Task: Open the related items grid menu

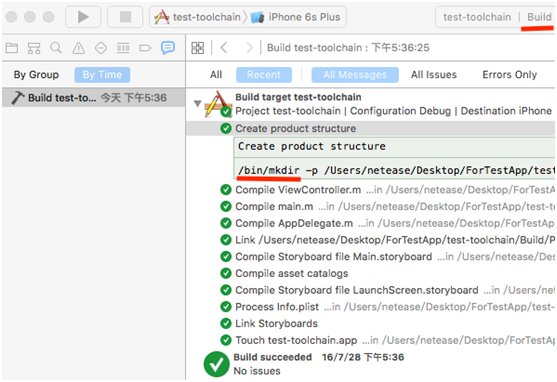Action: click(198, 48)
